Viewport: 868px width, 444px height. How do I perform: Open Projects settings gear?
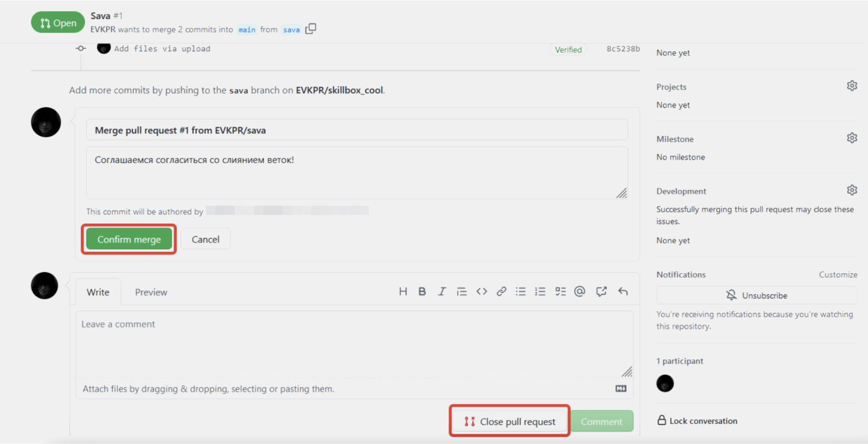(x=852, y=86)
